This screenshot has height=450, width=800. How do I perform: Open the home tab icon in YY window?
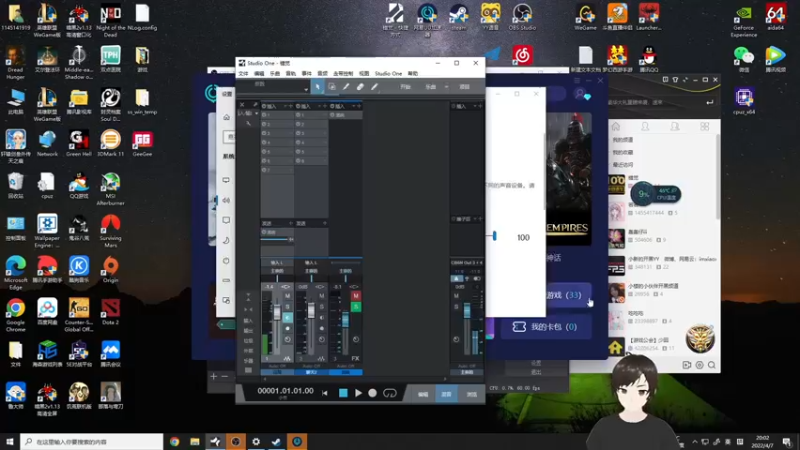coord(616,127)
